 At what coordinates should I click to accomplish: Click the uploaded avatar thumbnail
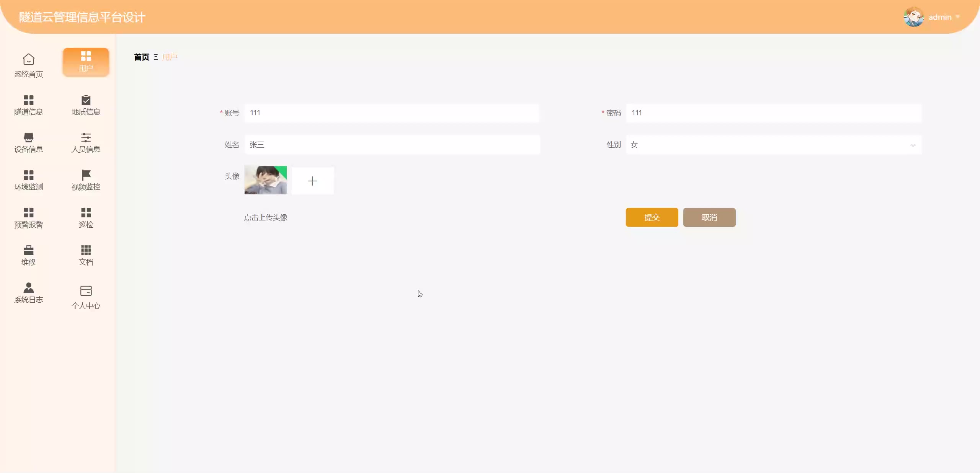click(265, 180)
